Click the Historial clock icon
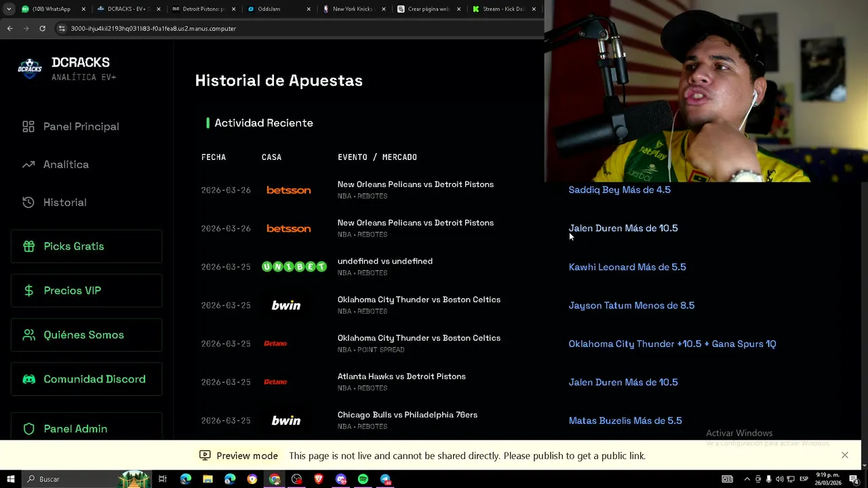This screenshot has height=488, width=868. point(28,203)
